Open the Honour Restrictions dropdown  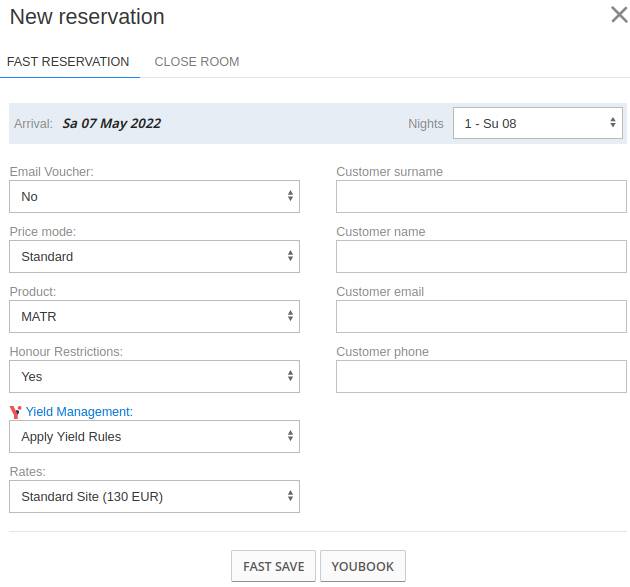tap(154, 376)
